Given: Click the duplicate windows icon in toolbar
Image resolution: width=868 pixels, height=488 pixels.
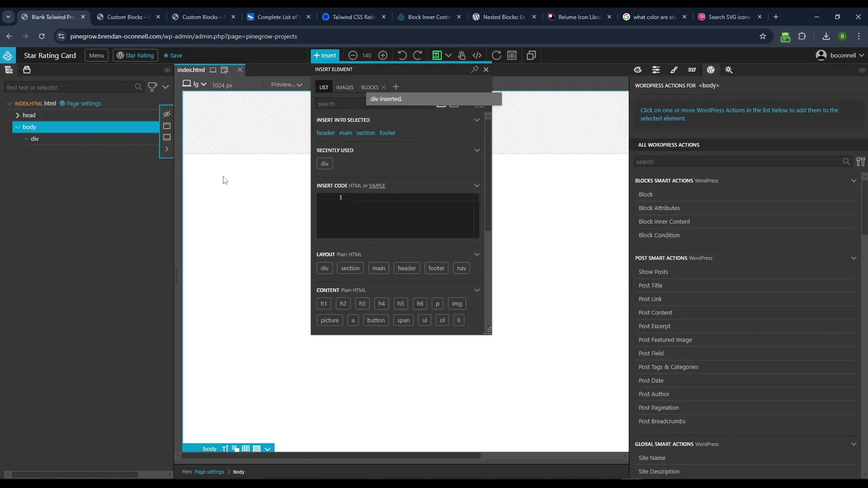Looking at the screenshot, I should 531,55.
